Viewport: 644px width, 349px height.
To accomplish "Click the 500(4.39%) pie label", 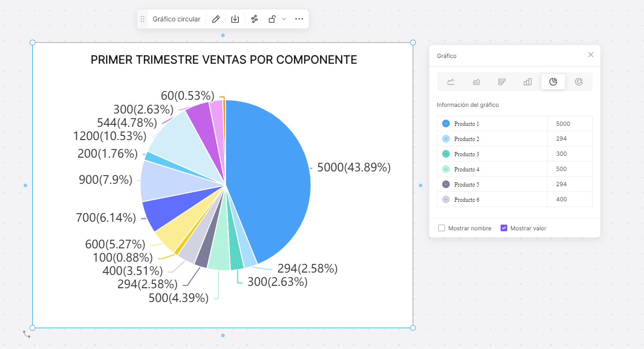I will pyautogui.click(x=178, y=298).
